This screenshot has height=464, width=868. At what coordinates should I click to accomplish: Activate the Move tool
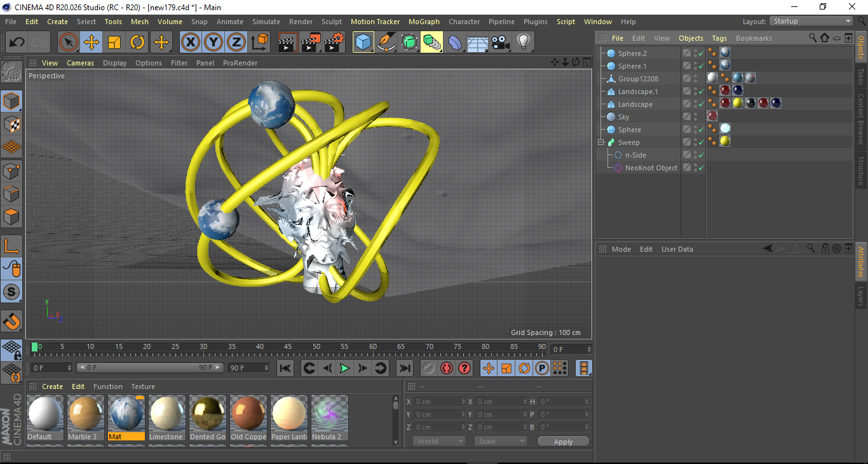pos(92,43)
